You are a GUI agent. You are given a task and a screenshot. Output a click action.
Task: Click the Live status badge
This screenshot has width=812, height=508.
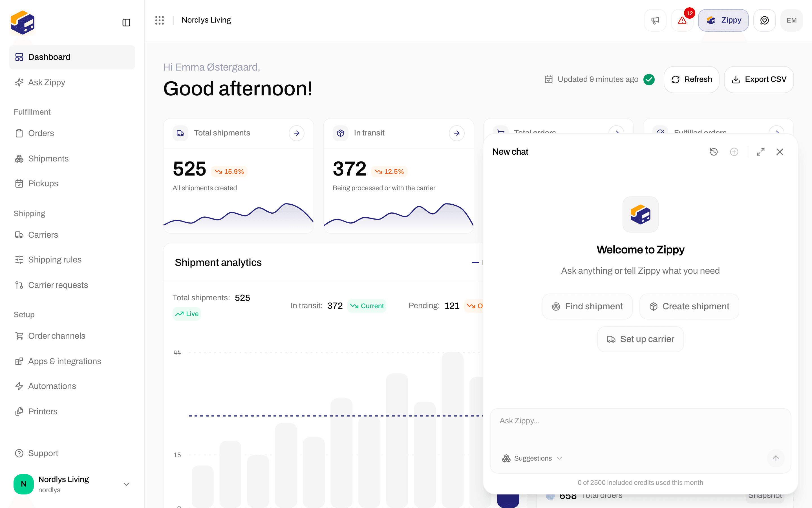tap(187, 314)
